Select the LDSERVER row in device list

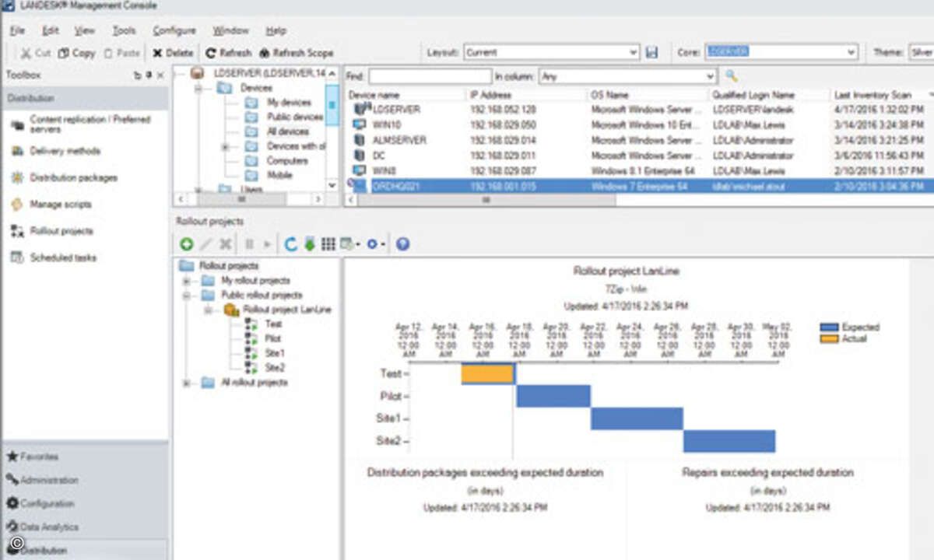pos(638,110)
